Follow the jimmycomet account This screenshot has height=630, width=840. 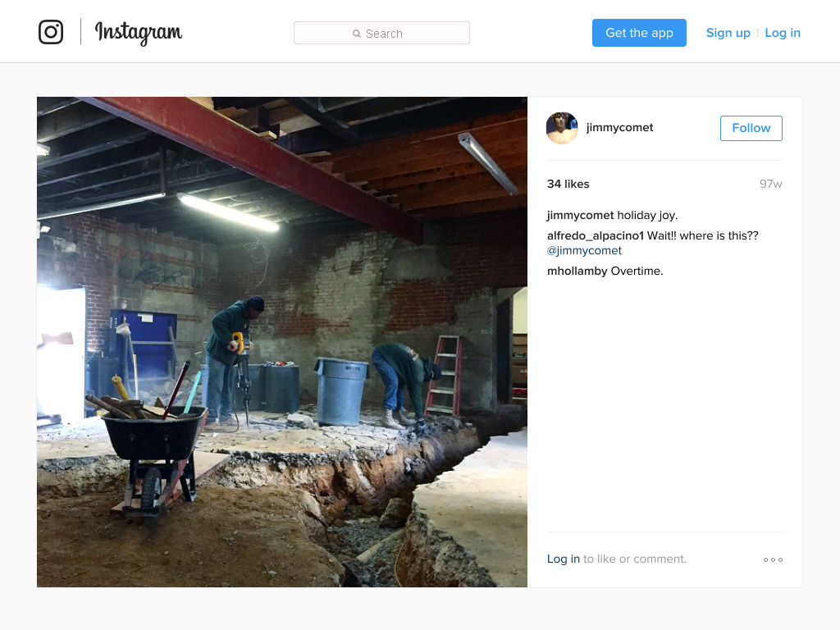tap(751, 128)
